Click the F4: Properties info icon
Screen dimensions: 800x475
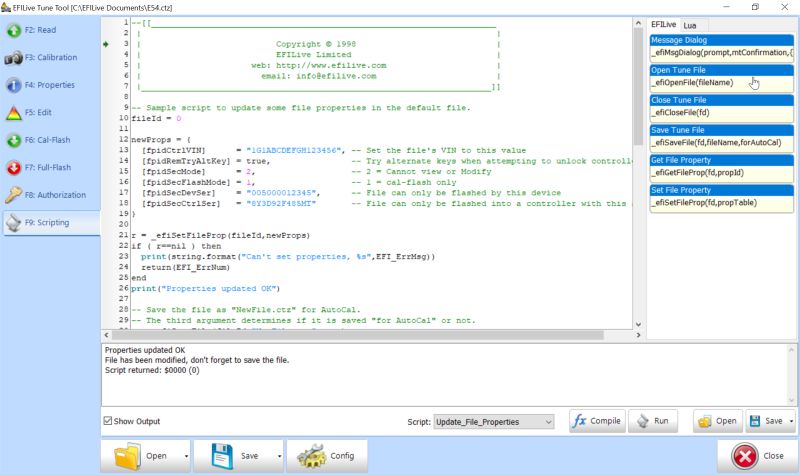pos(14,85)
